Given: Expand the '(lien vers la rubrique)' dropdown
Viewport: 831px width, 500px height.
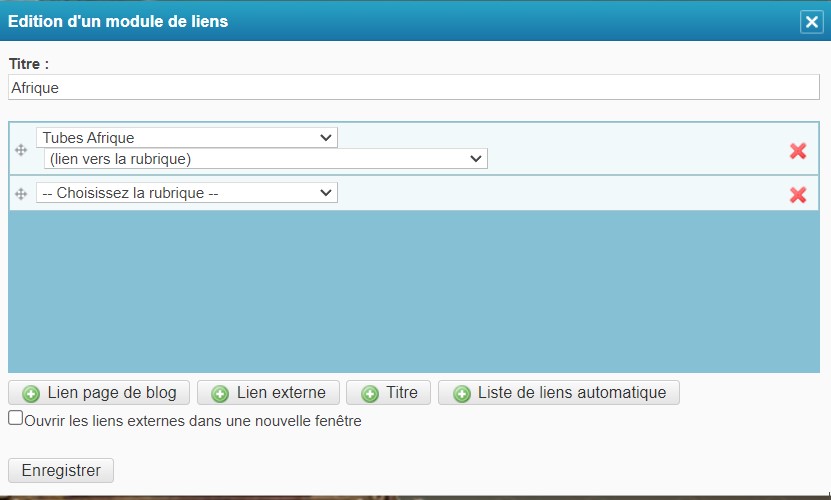Looking at the screenshot, I should (265, 159).
